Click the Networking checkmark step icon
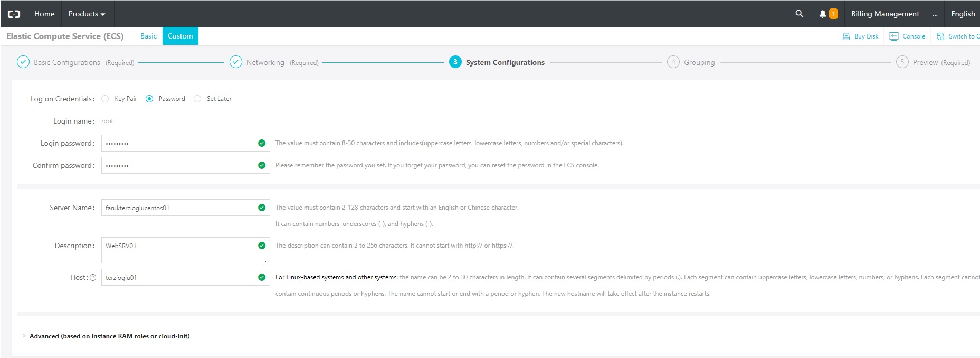The height and width of the screenshot is (358, 980). point(236,62)
